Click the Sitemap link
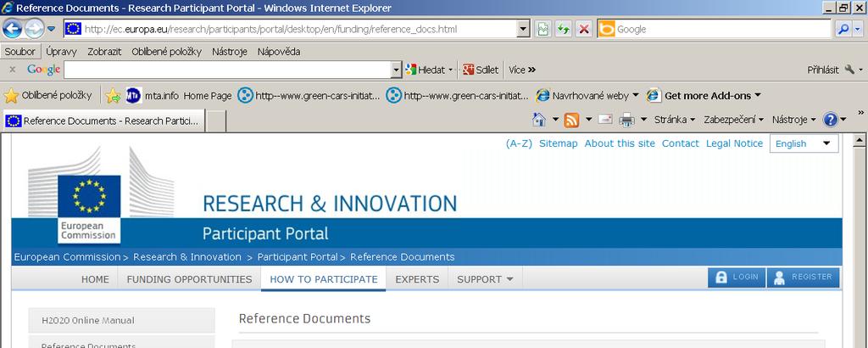868x348 pixels. point(558,143)
